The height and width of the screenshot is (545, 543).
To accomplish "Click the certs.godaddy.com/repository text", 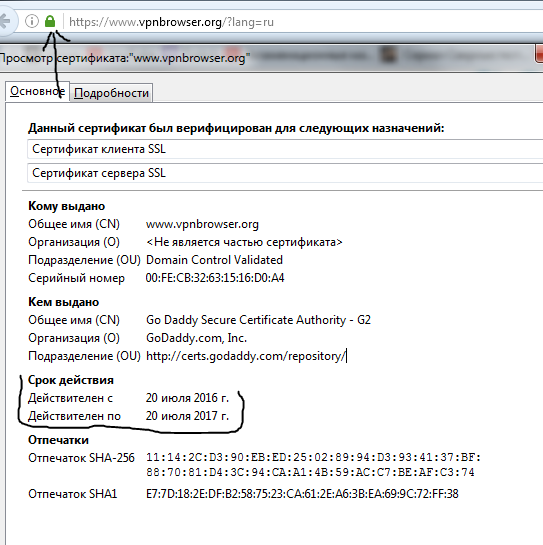I will pyautogui.click(x=246, y=356).
